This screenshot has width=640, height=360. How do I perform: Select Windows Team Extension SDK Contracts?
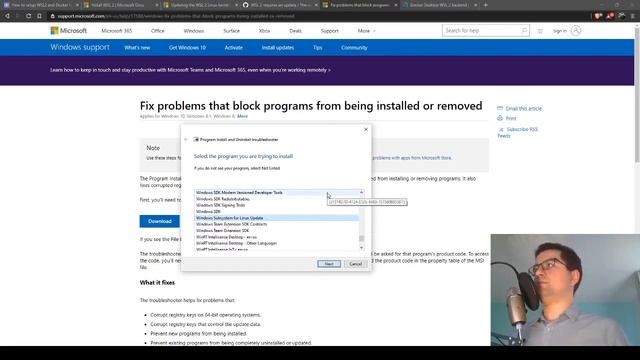277,224
